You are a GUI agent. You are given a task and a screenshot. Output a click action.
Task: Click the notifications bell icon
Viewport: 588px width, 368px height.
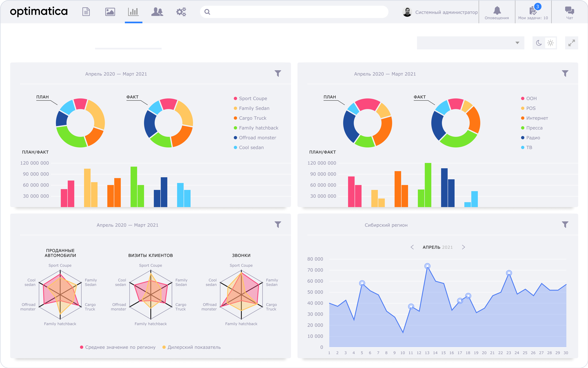[497, 11]
